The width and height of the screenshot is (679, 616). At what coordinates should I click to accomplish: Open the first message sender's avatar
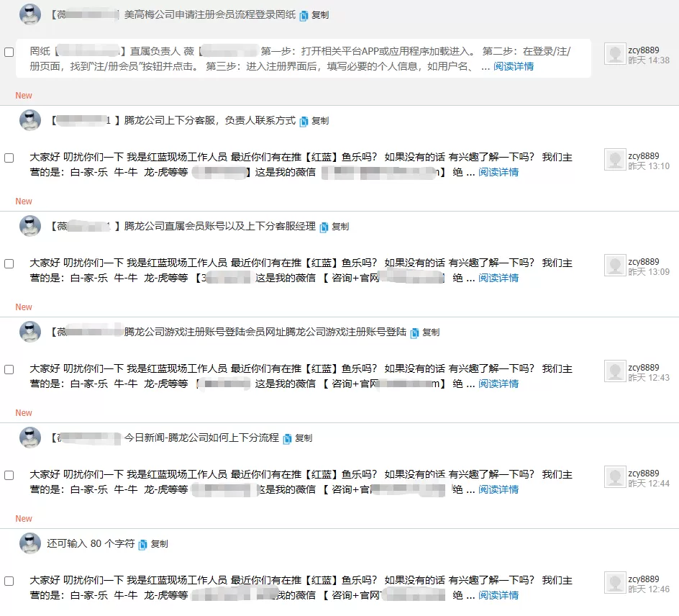(29, 14)
